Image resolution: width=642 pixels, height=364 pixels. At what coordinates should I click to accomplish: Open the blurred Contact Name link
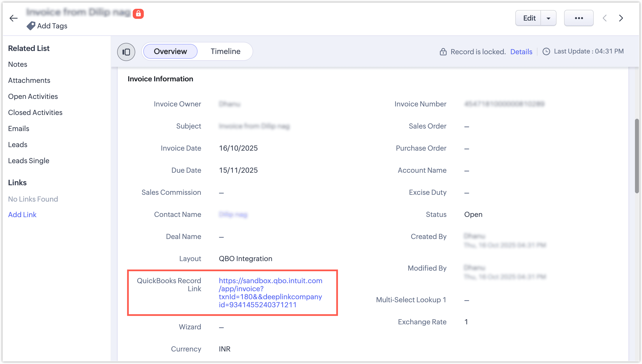tap(233, 215)
